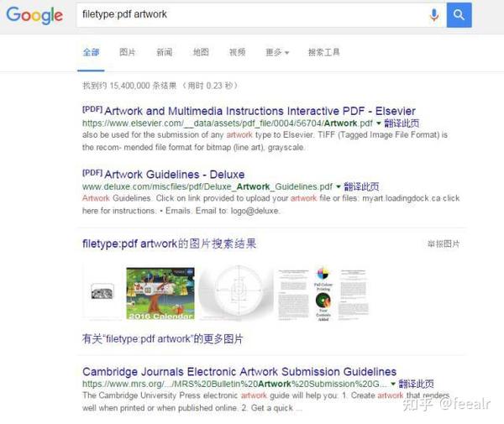Click the microphone voice search icon
Image resolution: width=504 pixels, height=424 pixels.
tap(434, 15)
